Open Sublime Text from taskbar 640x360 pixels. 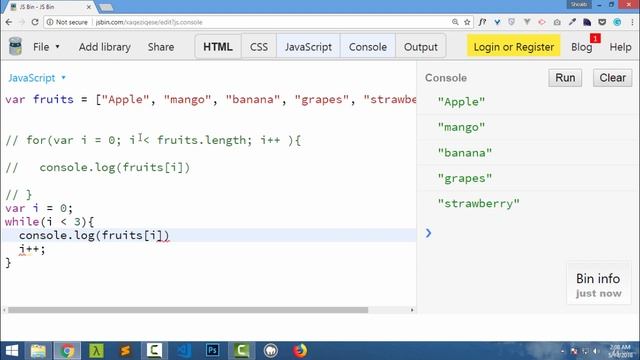tap(125, 351)
